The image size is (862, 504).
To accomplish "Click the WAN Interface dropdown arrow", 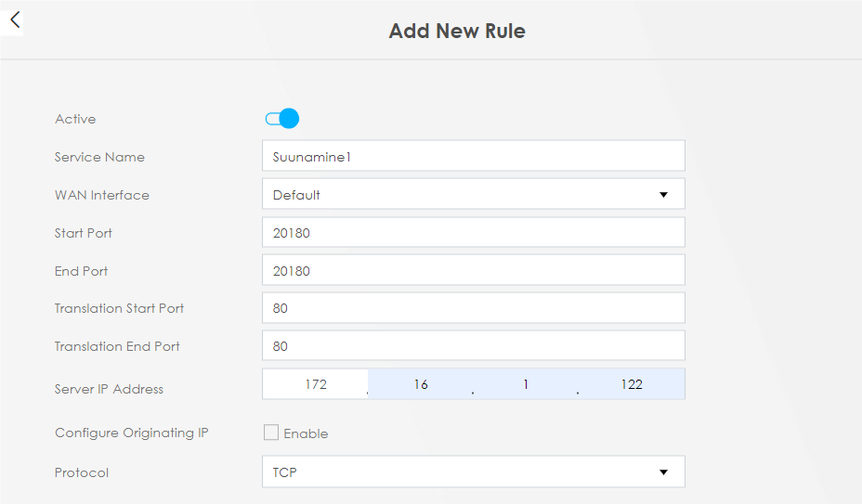I will [x=663, y=195].
